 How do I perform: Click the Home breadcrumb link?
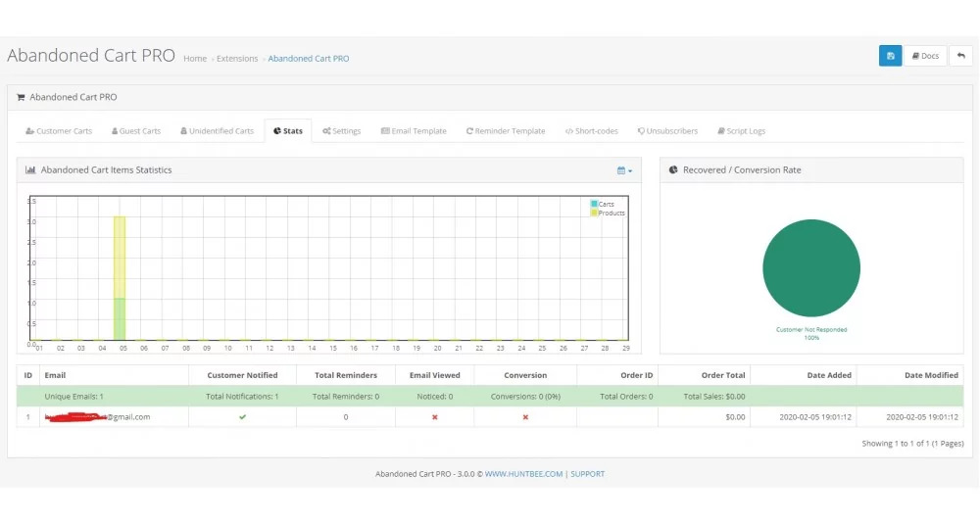tap(195, 59)
